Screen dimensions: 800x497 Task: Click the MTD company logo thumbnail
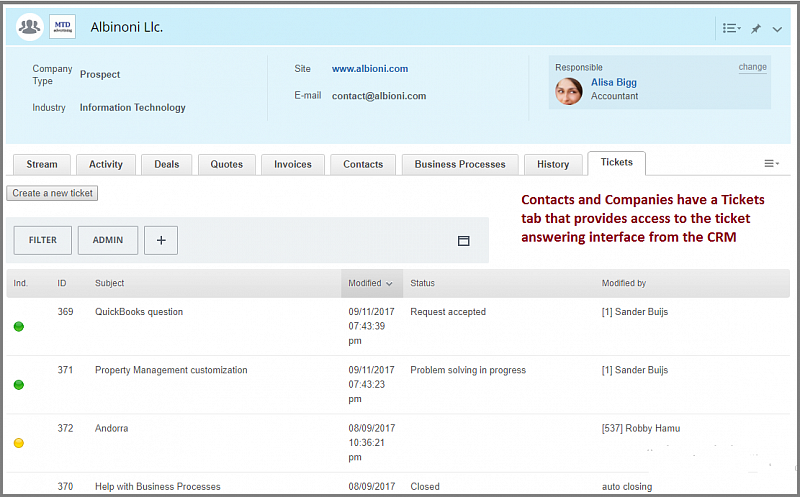(62, 27)
